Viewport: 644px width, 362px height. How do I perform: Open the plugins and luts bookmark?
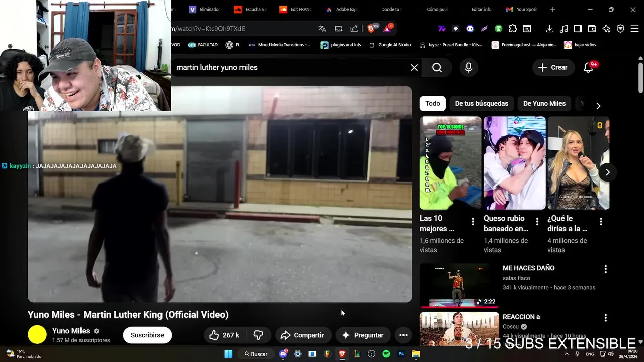[x=341, y=45]
